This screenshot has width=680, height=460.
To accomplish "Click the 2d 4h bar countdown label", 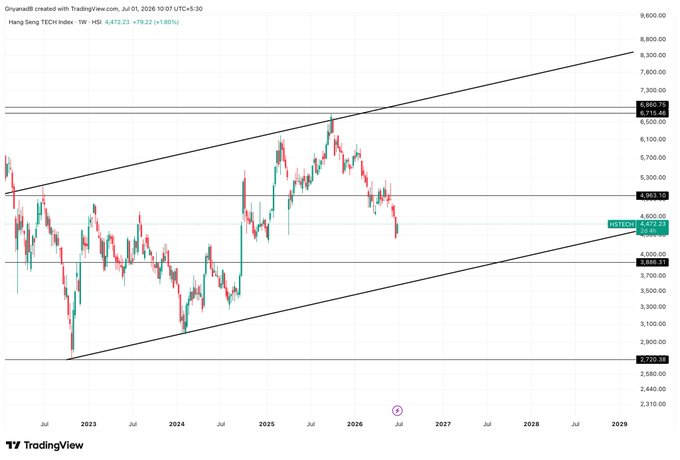I will click(x=648, y=231).
